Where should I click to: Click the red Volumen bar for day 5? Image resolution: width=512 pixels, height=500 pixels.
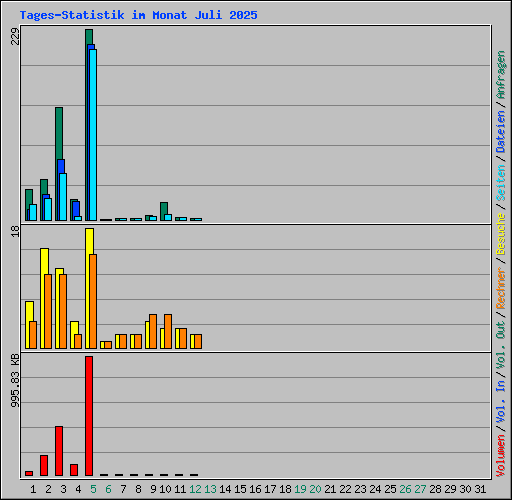tap(89, 416)
